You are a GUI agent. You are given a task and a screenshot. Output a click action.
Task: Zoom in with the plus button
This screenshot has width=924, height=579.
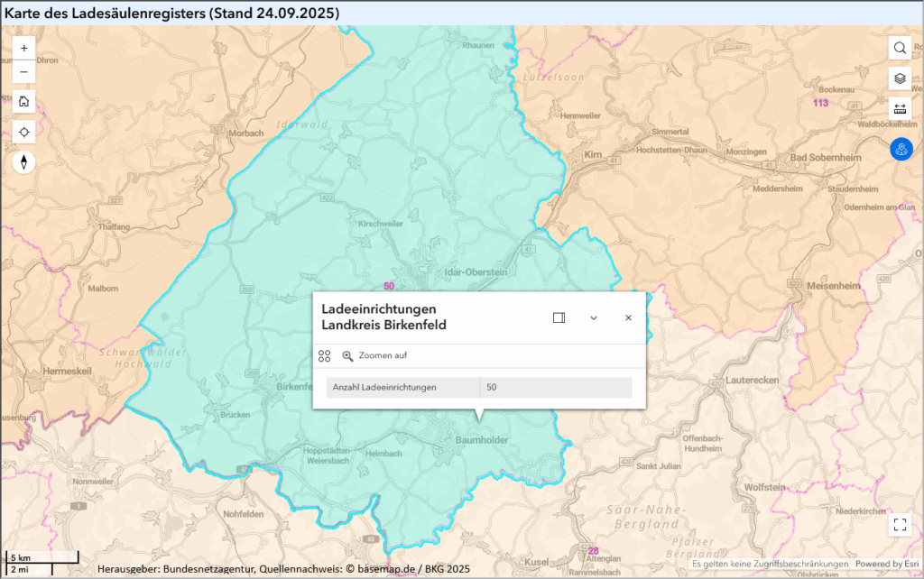pos(23,48)
